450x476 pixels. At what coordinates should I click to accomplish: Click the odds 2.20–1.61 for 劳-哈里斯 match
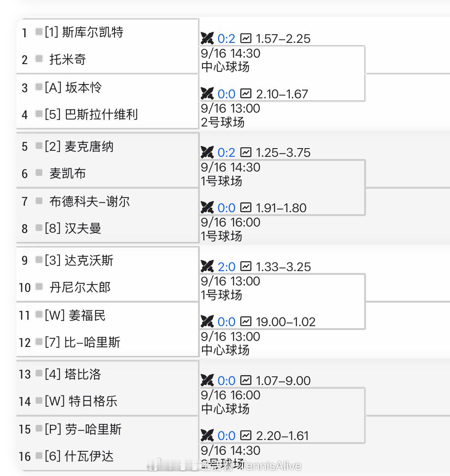click(x=282, y=436)
